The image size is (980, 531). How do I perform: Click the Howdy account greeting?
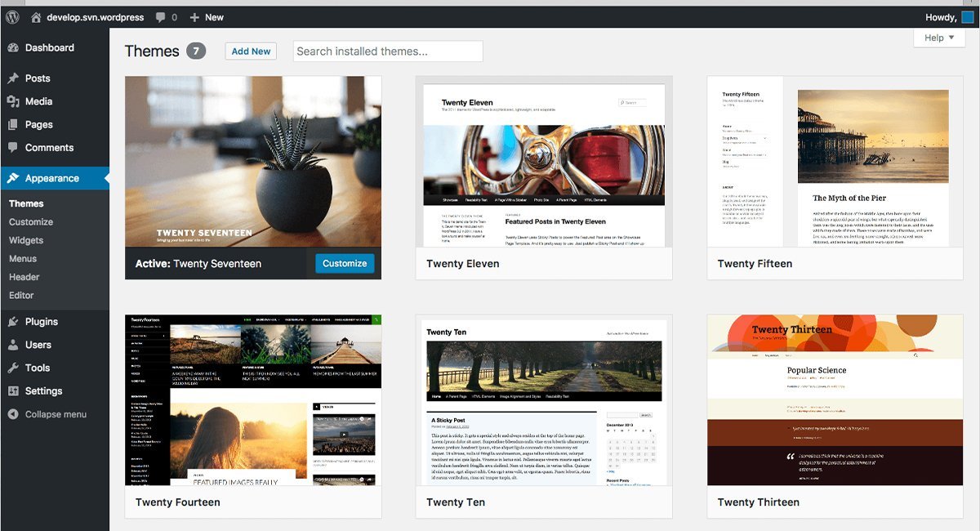pyautogui.click(x=941, y=17)
